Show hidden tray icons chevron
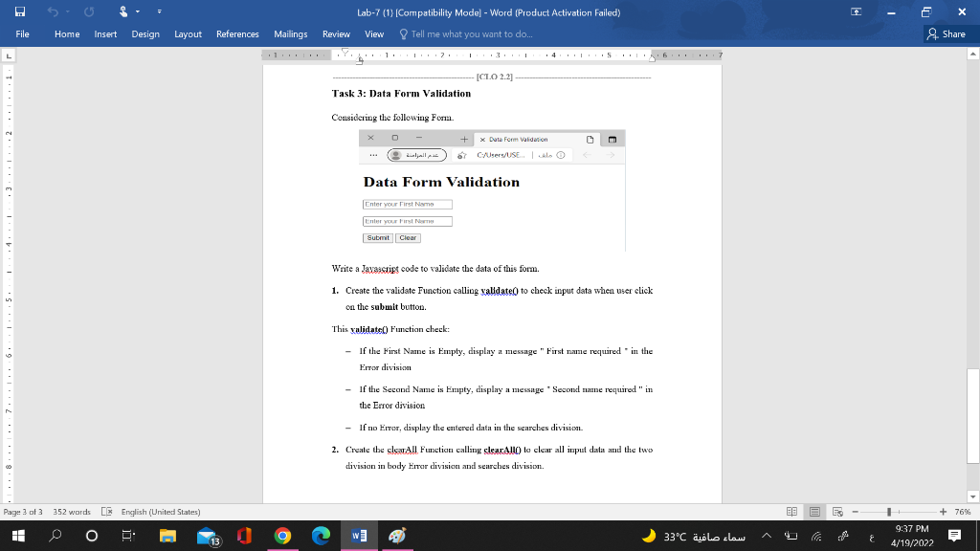The height and width of the screenshot is (551, 980). (767, 536)
